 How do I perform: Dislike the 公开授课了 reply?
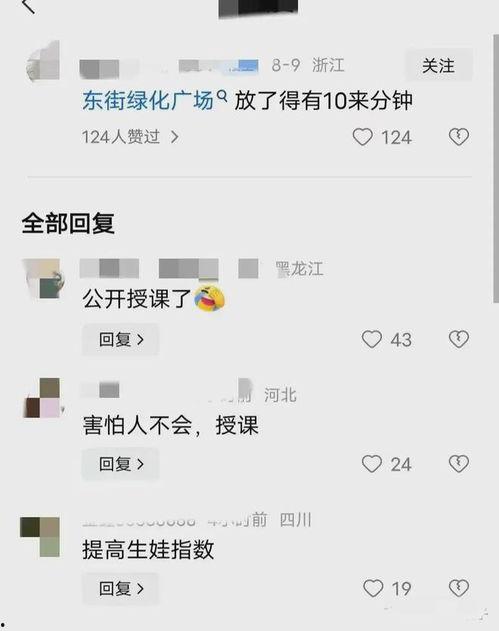[459, 339]
